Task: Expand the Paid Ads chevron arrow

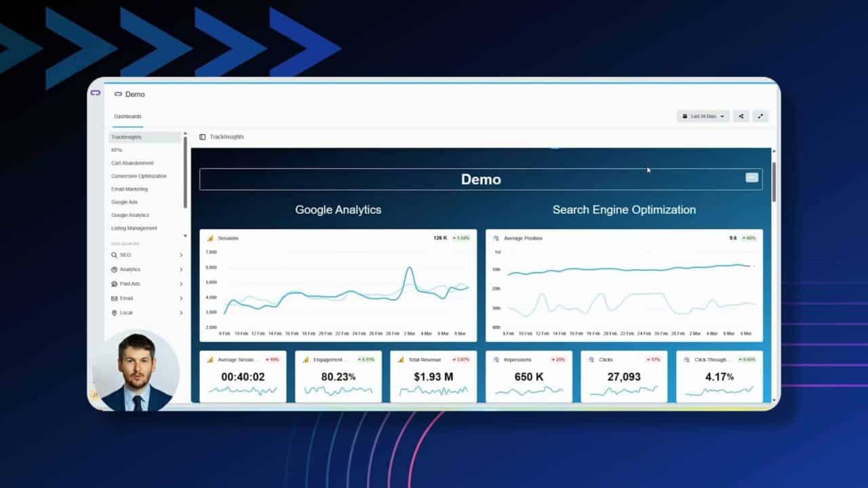Action: 181,284
